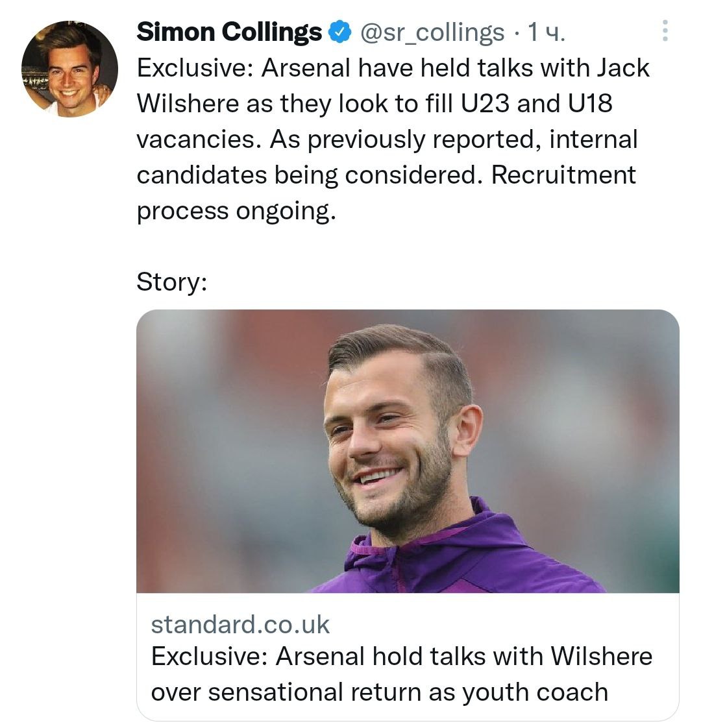Screen dimensions: 701x728
Task: Open headline "Exclusive: Arsenal hold talks with Wilshere"
Action: pyautogui.click(x=401, y=656)
